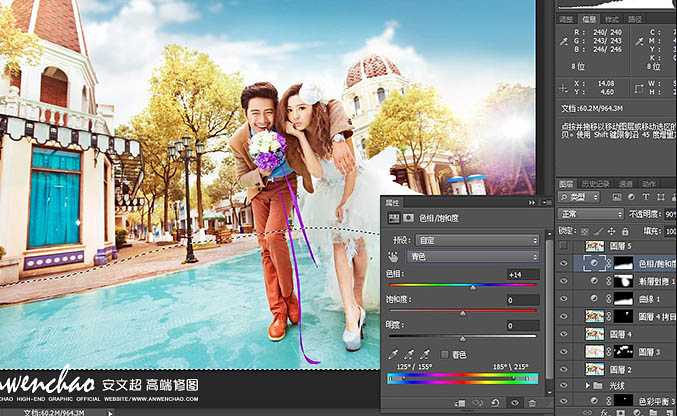Lock all with padlock icon
This screenshot has width=677, height=416.
(625, 232)
